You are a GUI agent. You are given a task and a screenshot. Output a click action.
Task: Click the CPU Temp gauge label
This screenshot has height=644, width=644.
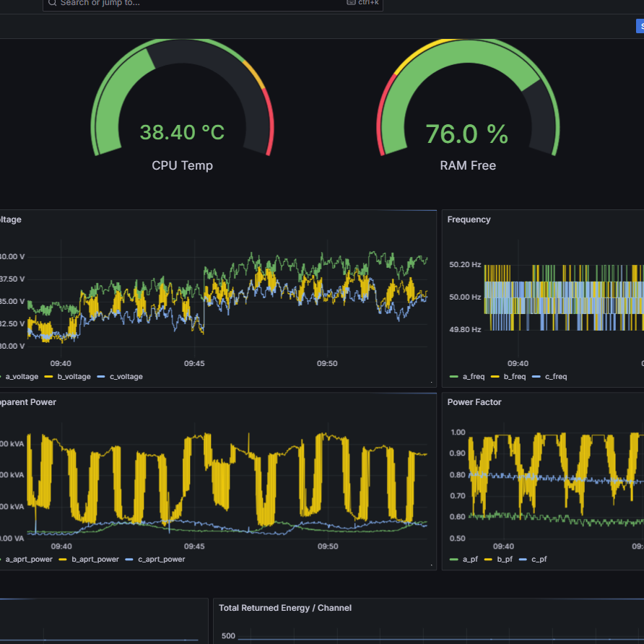(182, 165)
